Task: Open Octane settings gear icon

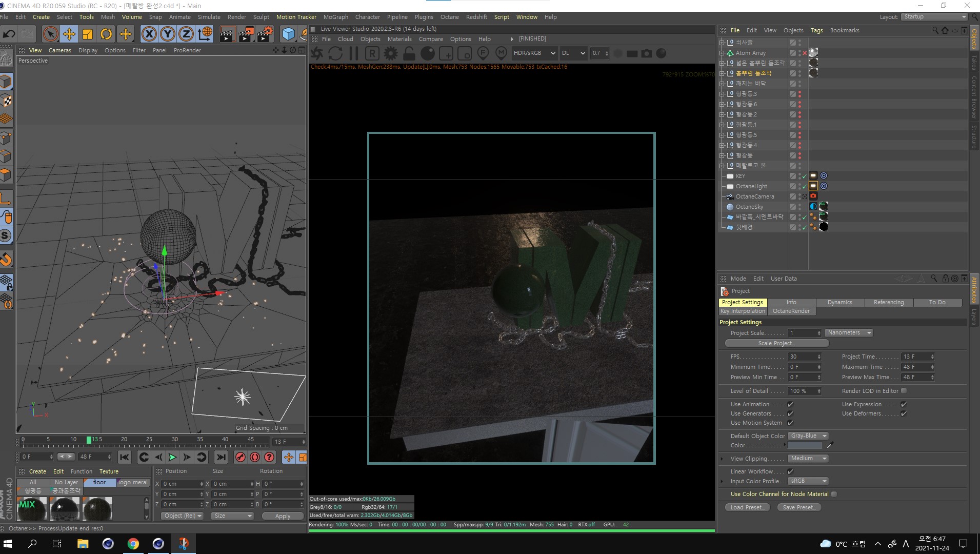Action: click(391, 53)
